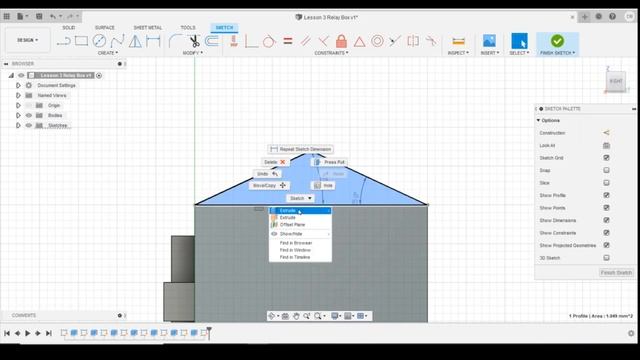Click the Undo arrow in title bar
Viewport: 640px width, 360px height.
coord(53,16)
